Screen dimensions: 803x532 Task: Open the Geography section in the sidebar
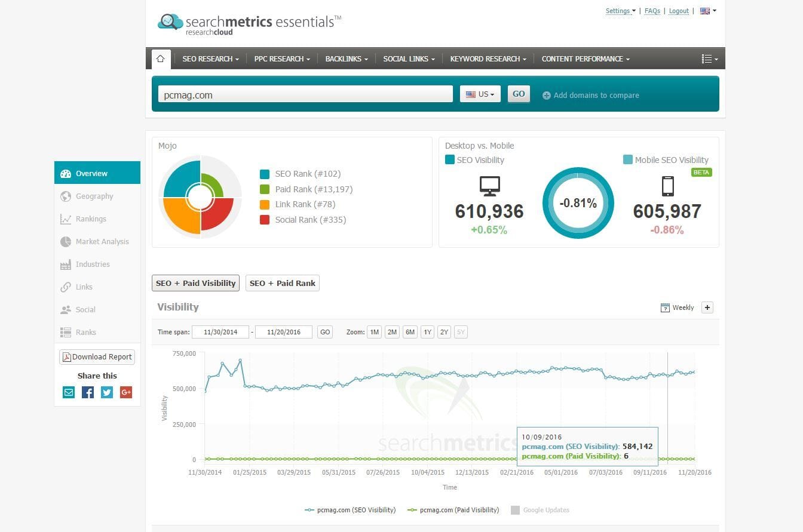96,196
